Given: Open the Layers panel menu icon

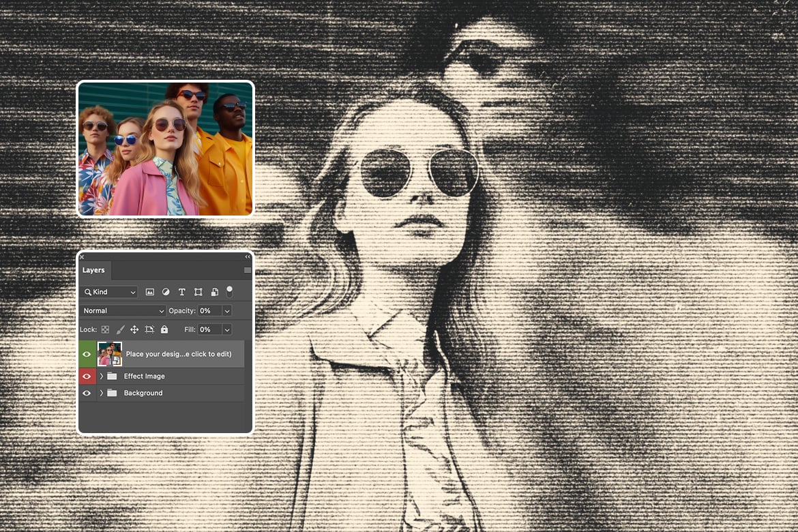Looking at the screenshot, I should tap(248, 270).
